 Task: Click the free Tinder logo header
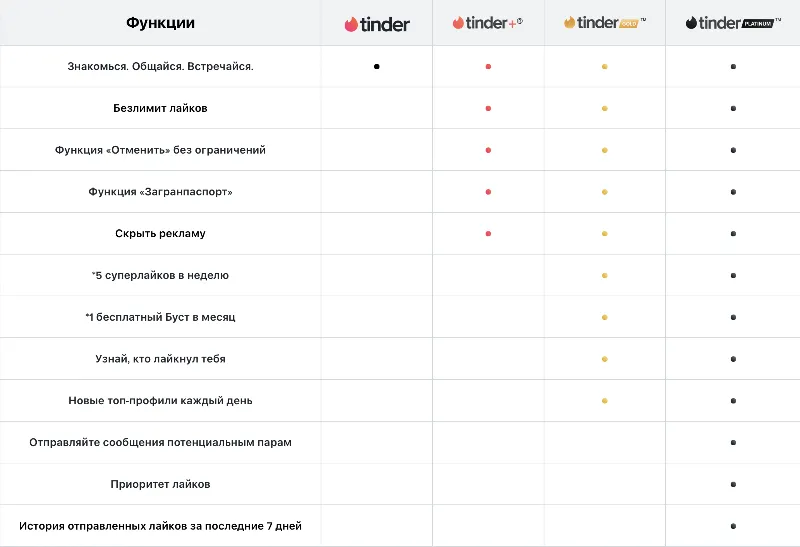(377, 24)
